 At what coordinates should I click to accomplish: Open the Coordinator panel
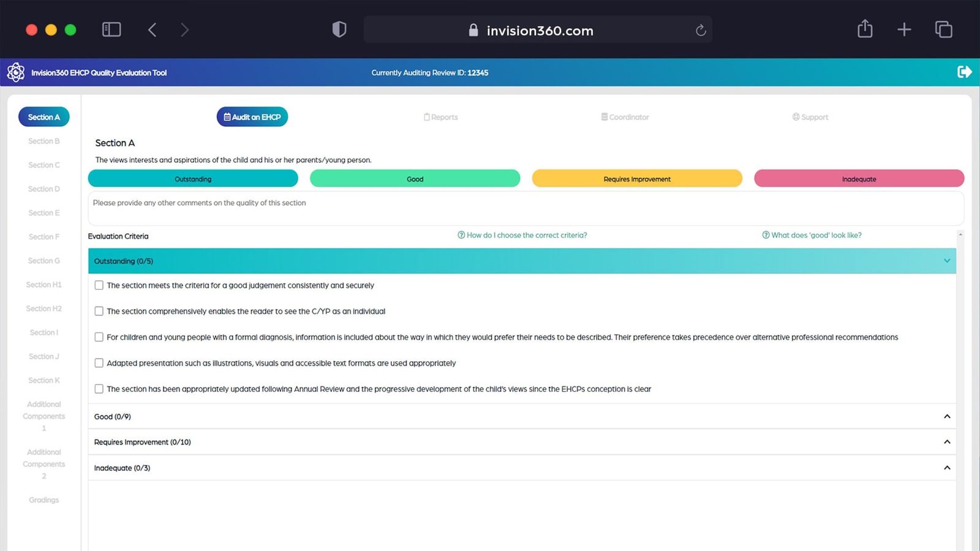[x=625, y=117]
